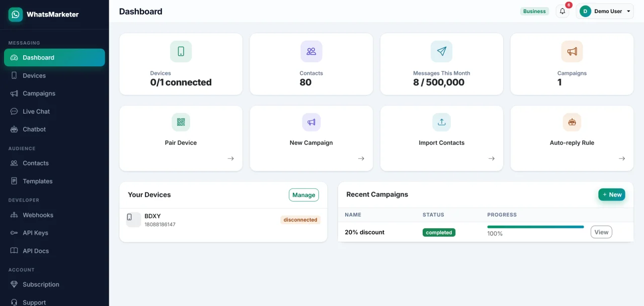Click the Devices phone icon in sidebar

pos(14,75)
